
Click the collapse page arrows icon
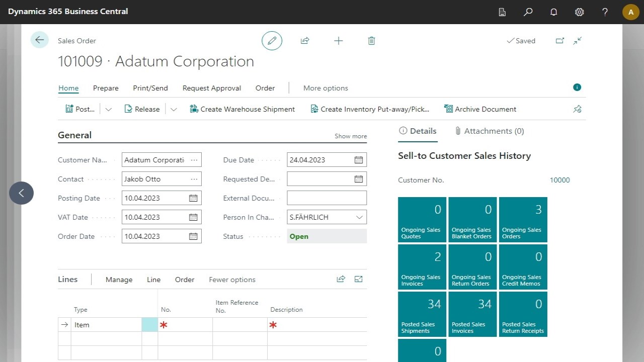[578, 41]
